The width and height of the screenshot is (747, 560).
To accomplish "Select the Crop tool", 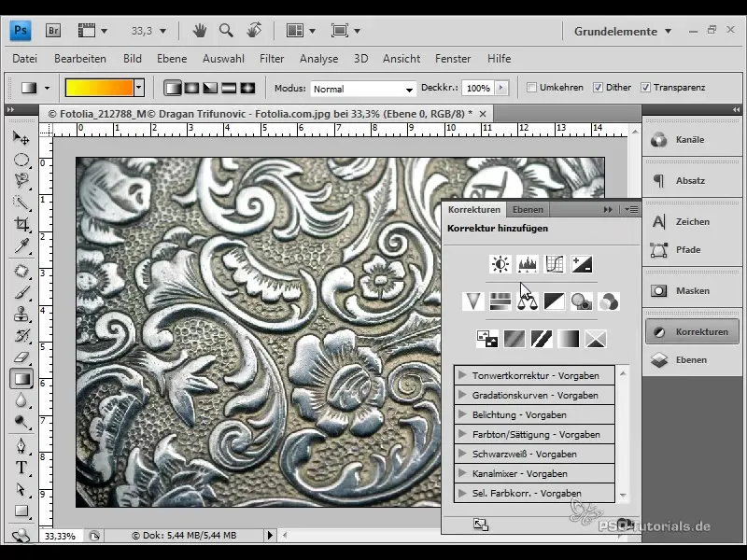I will click(21, 224).
